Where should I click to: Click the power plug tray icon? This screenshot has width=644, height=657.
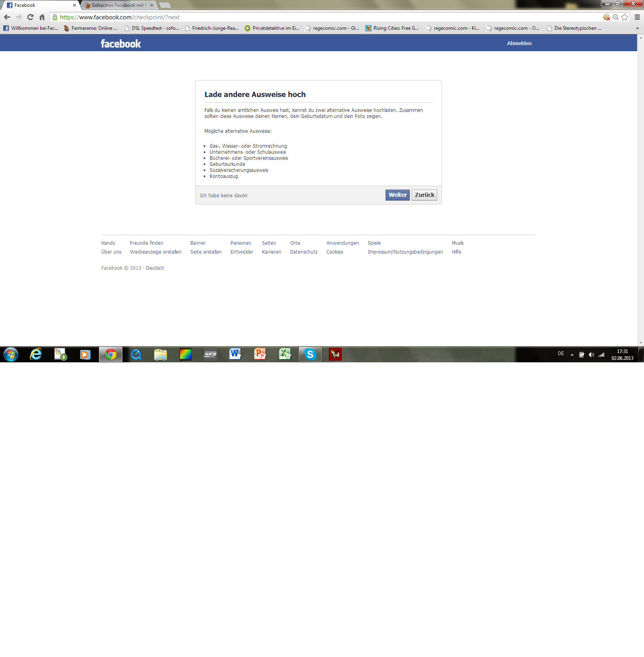[582, 355]
